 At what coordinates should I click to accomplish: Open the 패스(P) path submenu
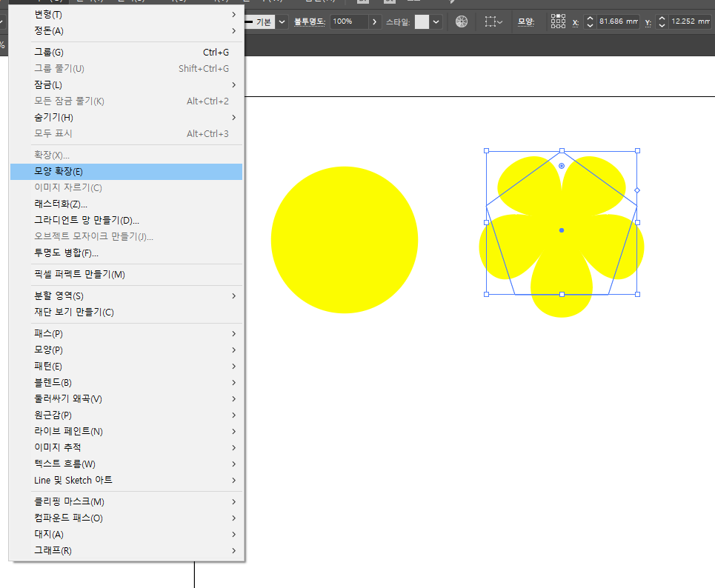point(126,334)
